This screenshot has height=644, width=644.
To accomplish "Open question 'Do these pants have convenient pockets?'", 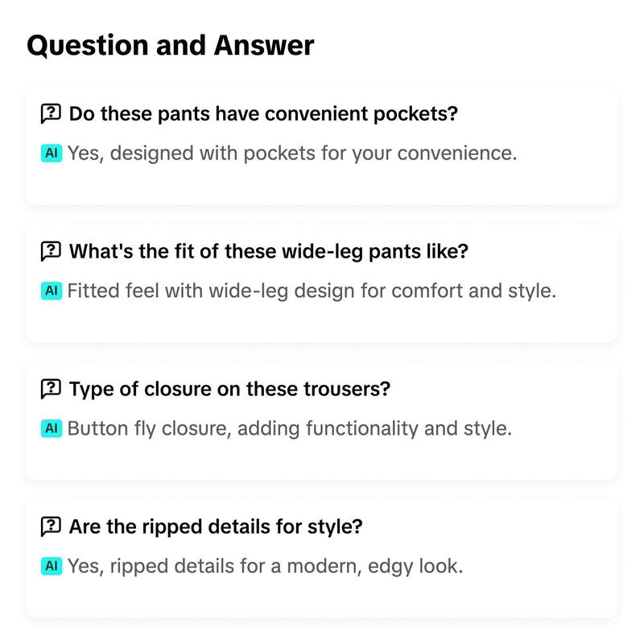I will pyautogui.click(x=263, y=114).
